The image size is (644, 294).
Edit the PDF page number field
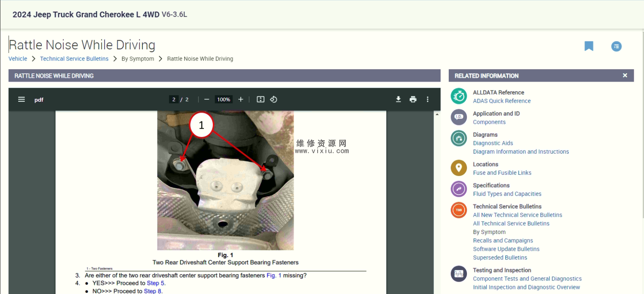[174, 99]
